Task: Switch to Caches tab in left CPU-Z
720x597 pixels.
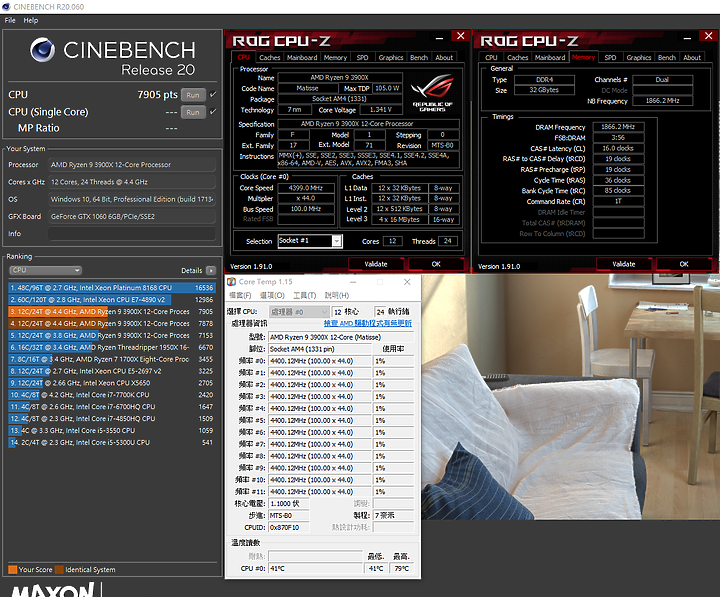Action: (270, 58)
